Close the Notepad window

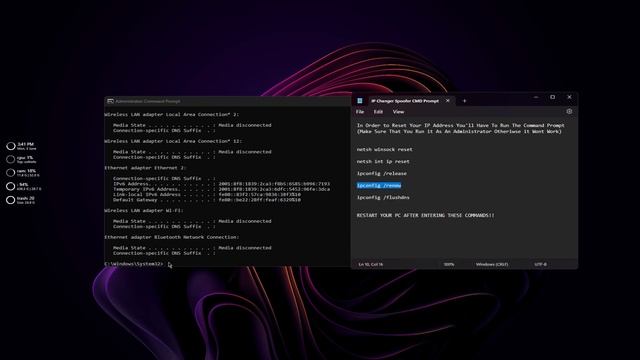pyautogui.click(x=569, y=97)
